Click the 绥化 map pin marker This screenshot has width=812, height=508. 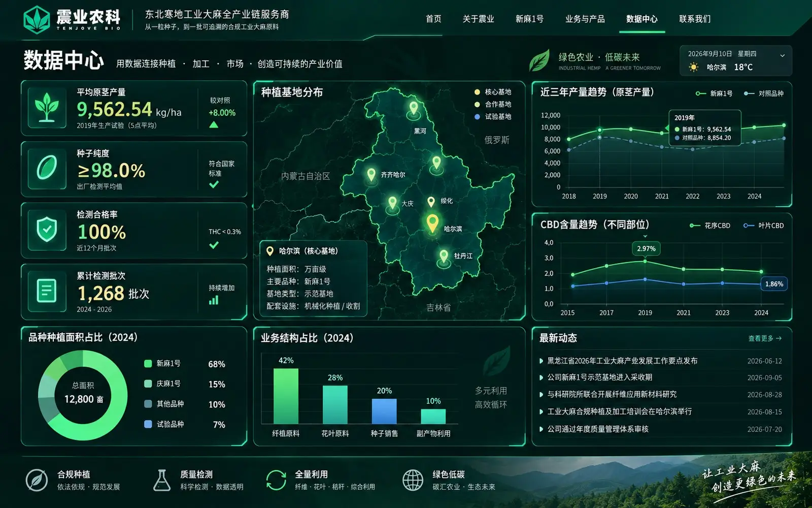[x=431, y=202]
